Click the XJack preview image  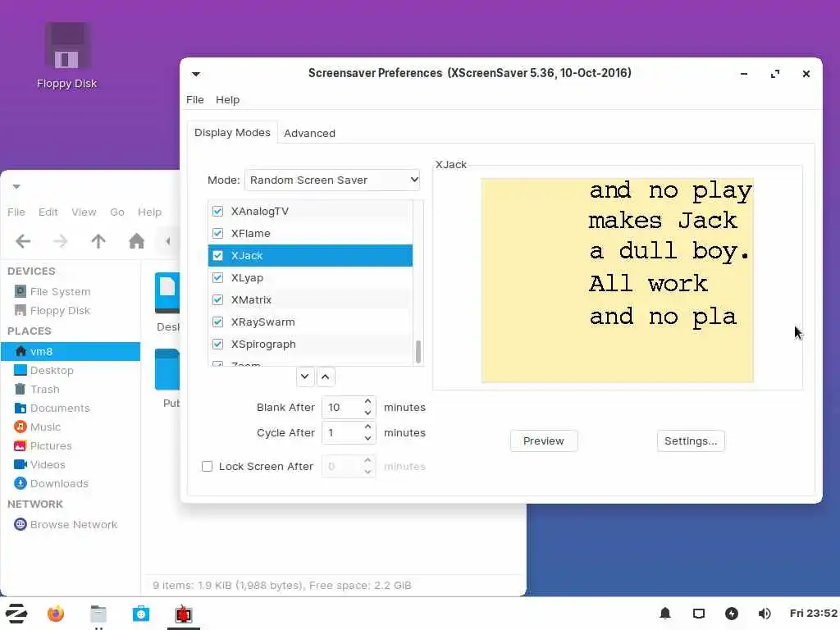617,281
